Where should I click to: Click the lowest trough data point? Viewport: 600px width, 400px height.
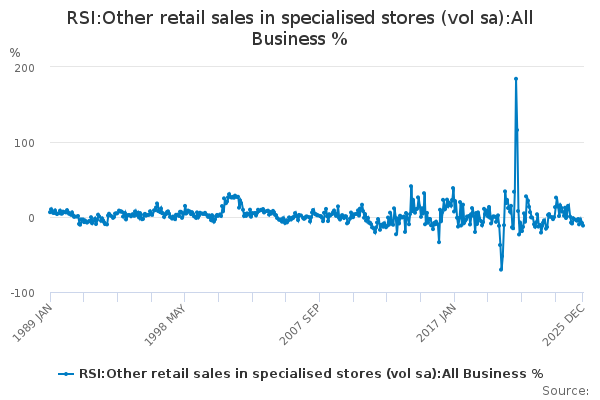[x=501, y=269]
